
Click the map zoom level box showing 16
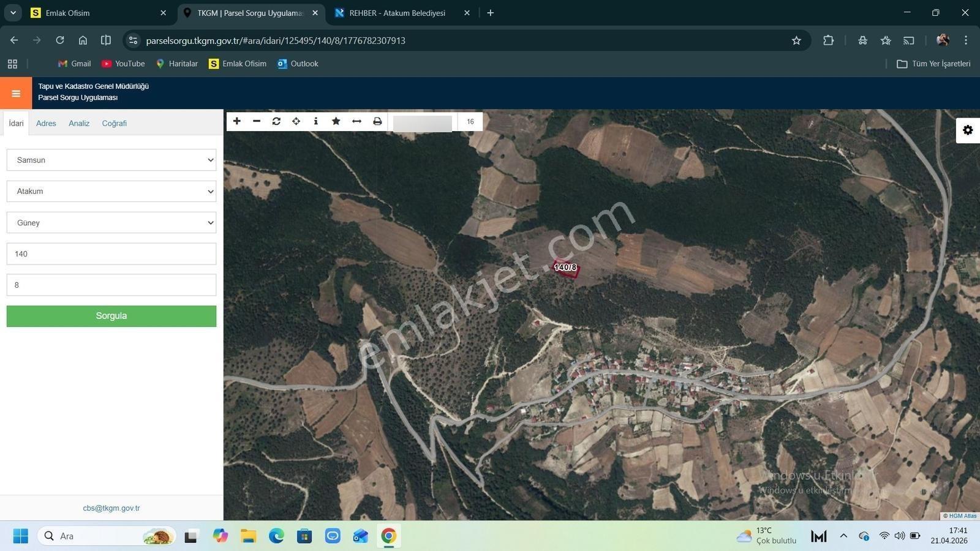click(470, 121)
